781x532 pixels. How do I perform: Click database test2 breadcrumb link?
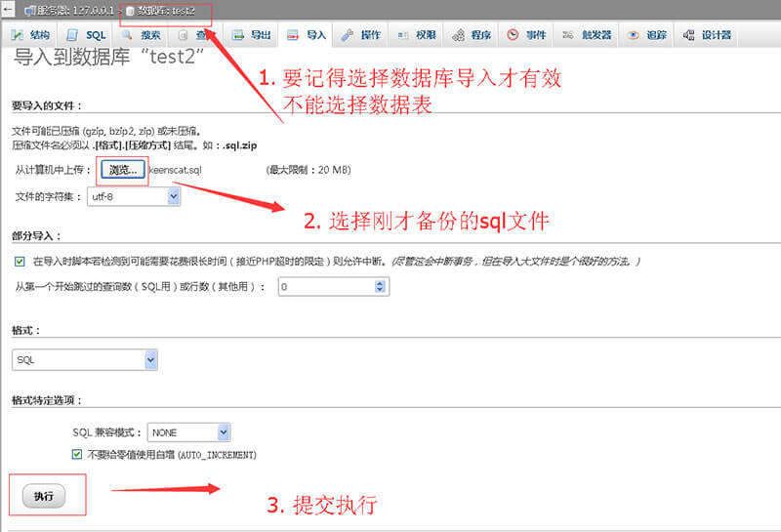165,11
